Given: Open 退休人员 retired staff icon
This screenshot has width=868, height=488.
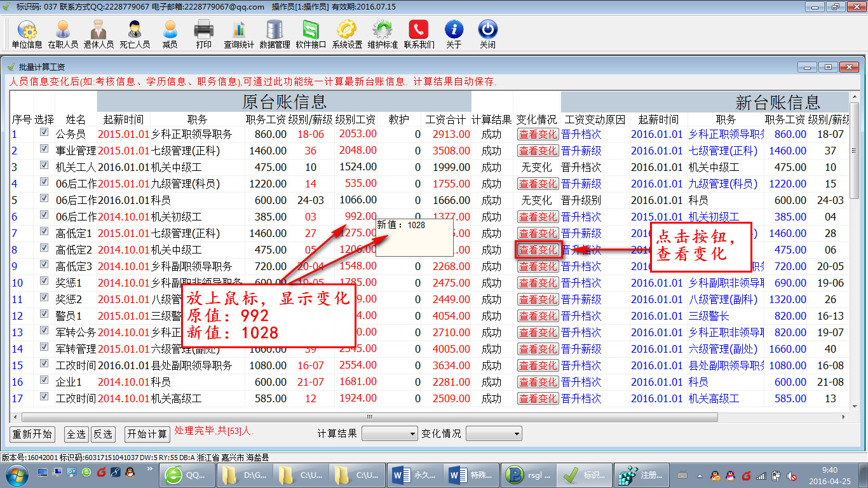Looking at the screenshot, I should 98,34.
